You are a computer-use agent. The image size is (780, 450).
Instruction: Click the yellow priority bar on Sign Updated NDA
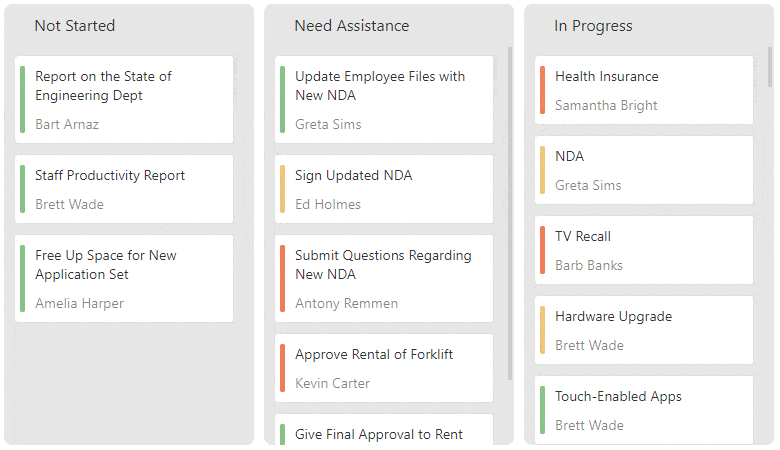click(x=282, y=189)
